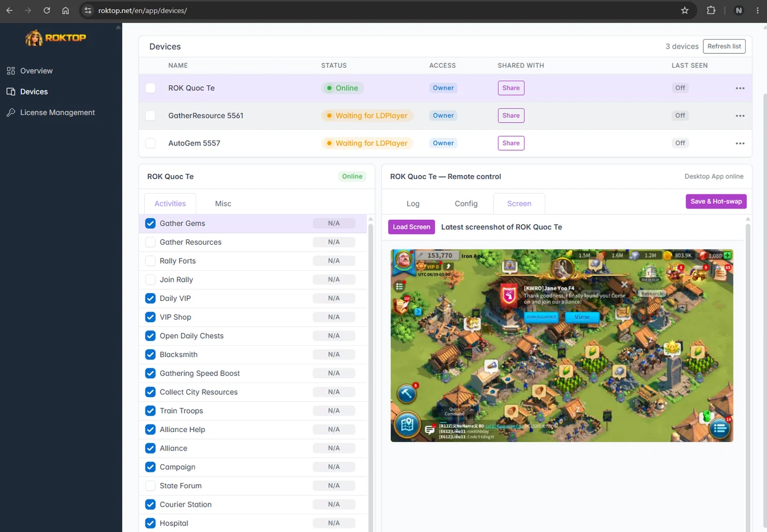Share the AutoGem 5557 device
Image resolution: width=767 pixels, height=532 pixels.
click(x=511, y=143)
